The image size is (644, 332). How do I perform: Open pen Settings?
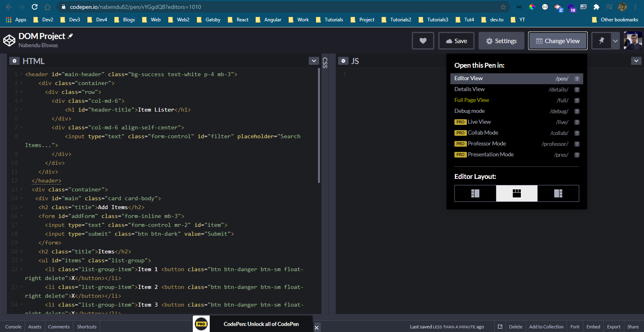click(502, 41)
